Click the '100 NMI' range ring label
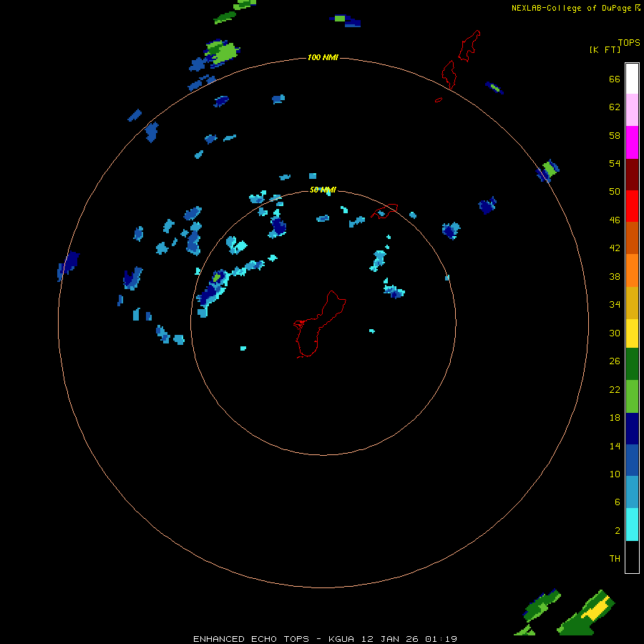644x644 pixels. coord(323,57)
